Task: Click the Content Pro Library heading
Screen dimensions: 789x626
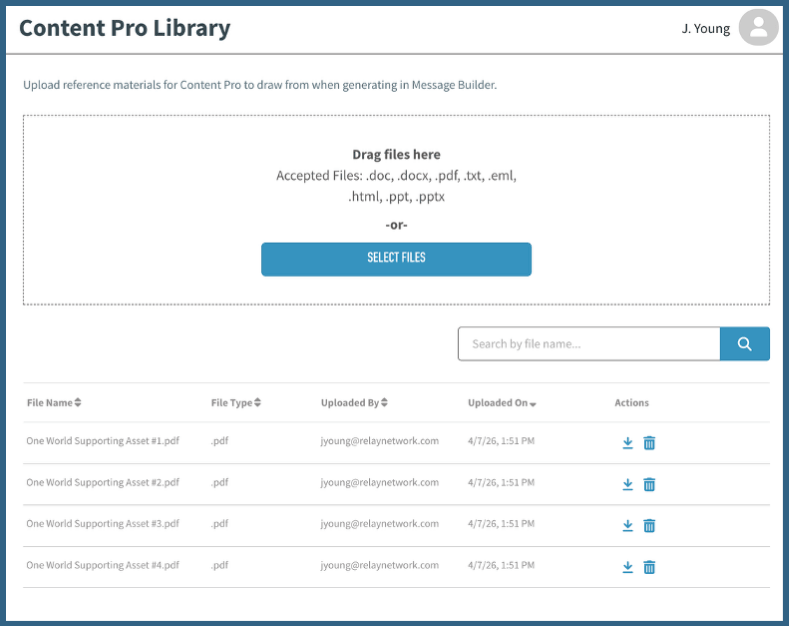Action: [125, 28]
